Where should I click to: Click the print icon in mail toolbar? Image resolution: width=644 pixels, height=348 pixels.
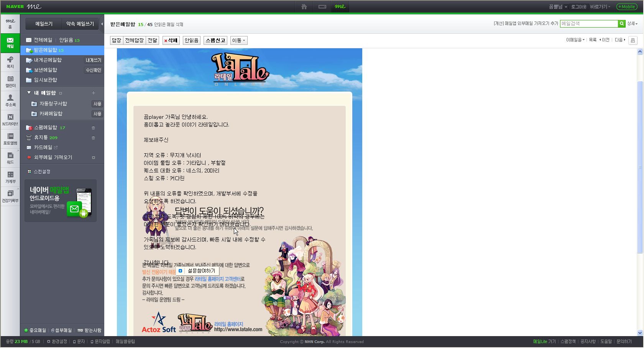tap(633, 40)
